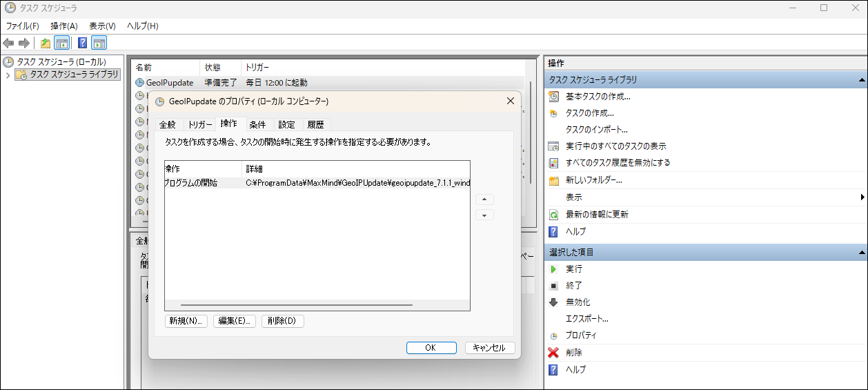Image resolution: width=868 pixels, height=390 pixels.
Task: Click the End (終了) stop icon
Action: click(553, 286)
